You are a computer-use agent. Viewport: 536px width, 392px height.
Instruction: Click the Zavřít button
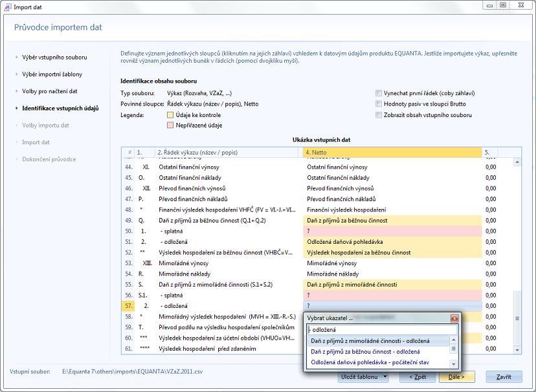(x=504, y=376)
